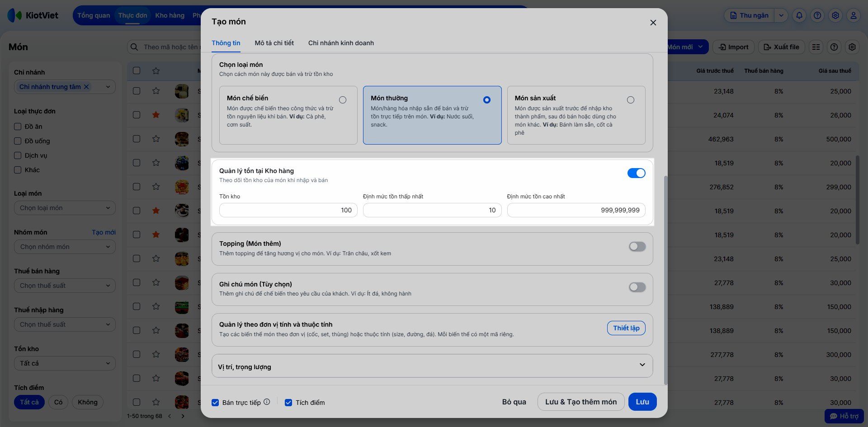Click info icon next to Bán trực tiếp

tap(267, 402)
